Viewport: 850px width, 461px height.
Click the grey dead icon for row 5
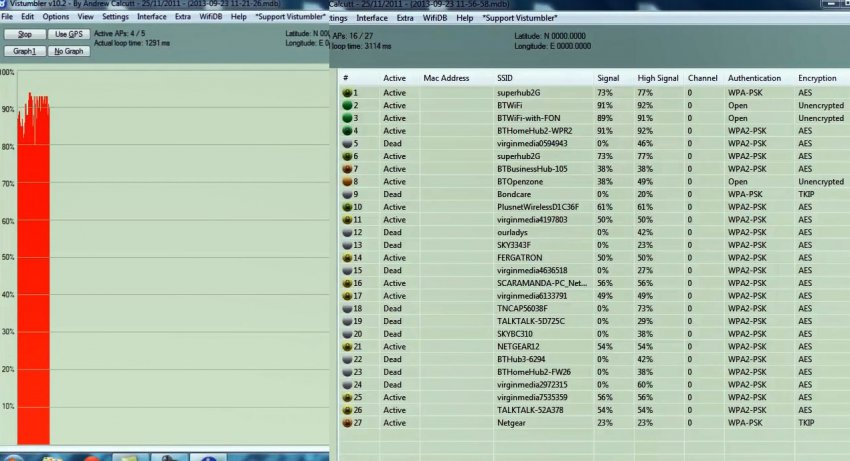(347, 144)
